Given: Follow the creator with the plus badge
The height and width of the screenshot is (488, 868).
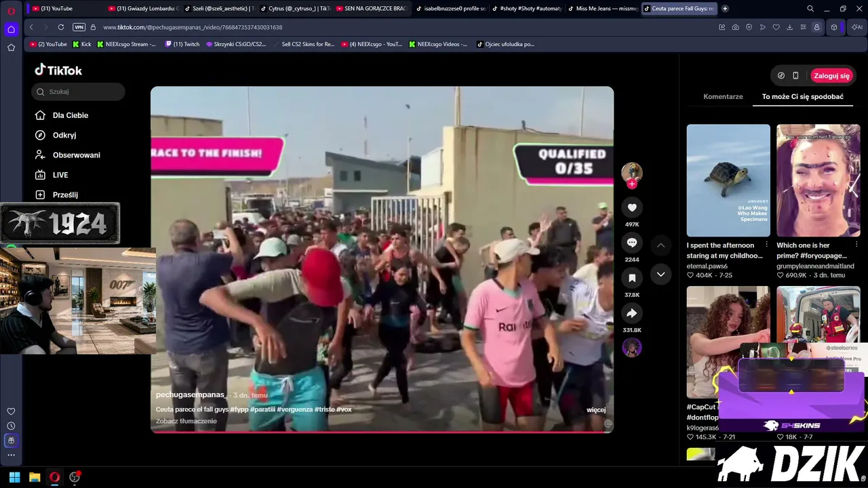Looking at the screenshot, I should click(632, 184).
